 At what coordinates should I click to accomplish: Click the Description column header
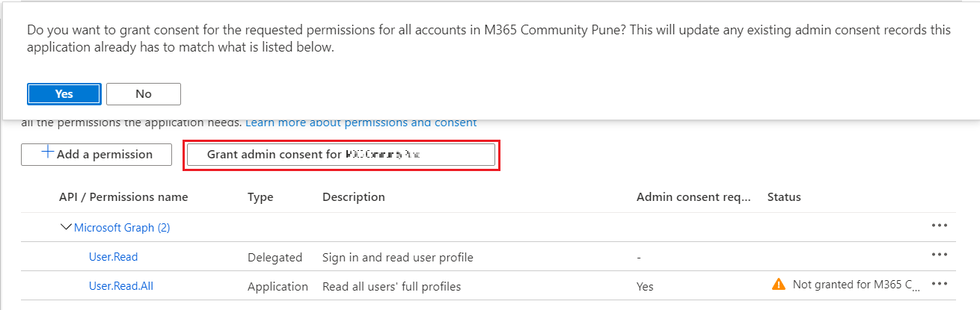(x=353, y=197)
